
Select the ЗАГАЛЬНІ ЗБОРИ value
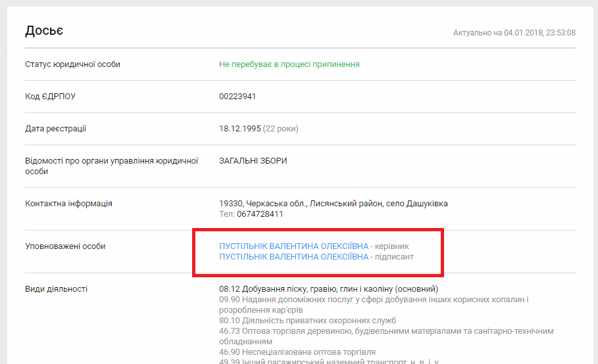253,161
